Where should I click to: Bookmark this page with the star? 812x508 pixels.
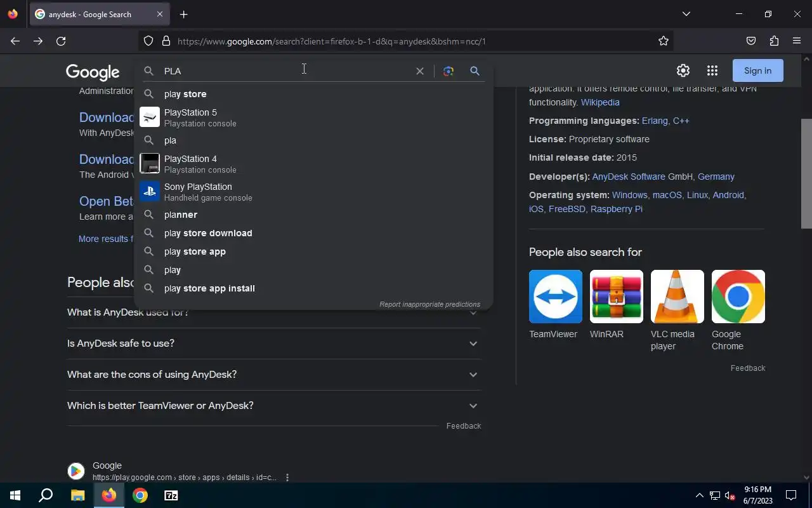pyautogui.click(x=664, y=41)
